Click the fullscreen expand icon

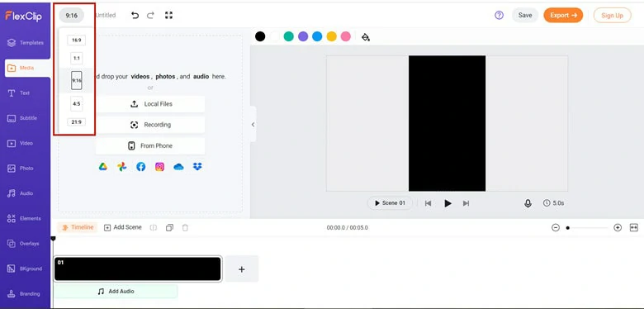click(168, 16)
